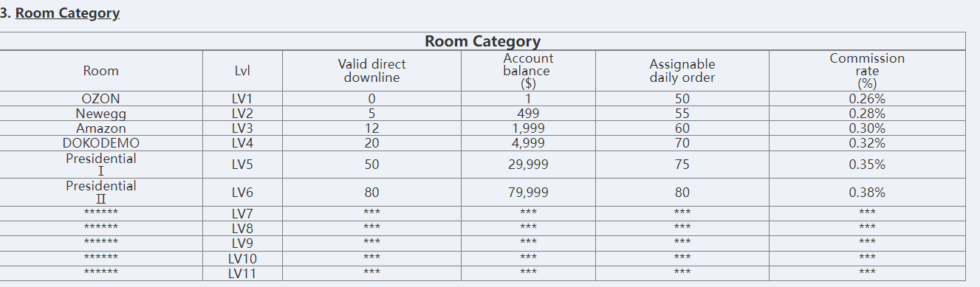
Task: Click the Newegg room cell
Action: (101, 114)
